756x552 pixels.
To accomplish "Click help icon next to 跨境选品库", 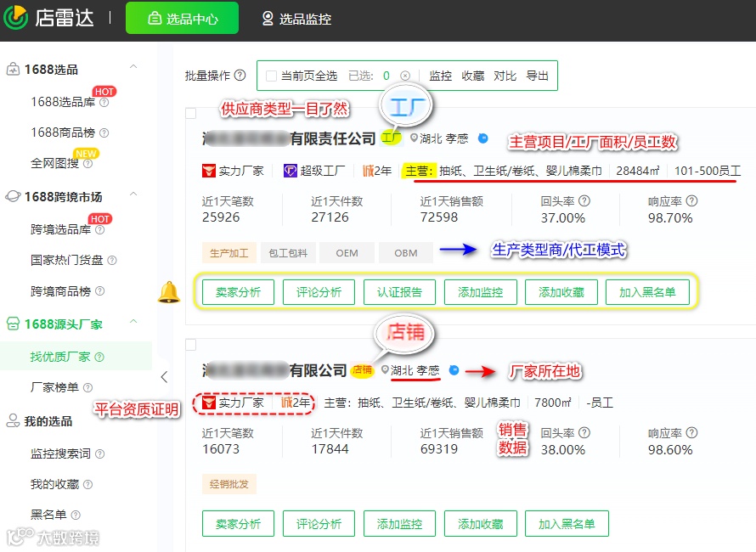I will click(x=99, y=230).
